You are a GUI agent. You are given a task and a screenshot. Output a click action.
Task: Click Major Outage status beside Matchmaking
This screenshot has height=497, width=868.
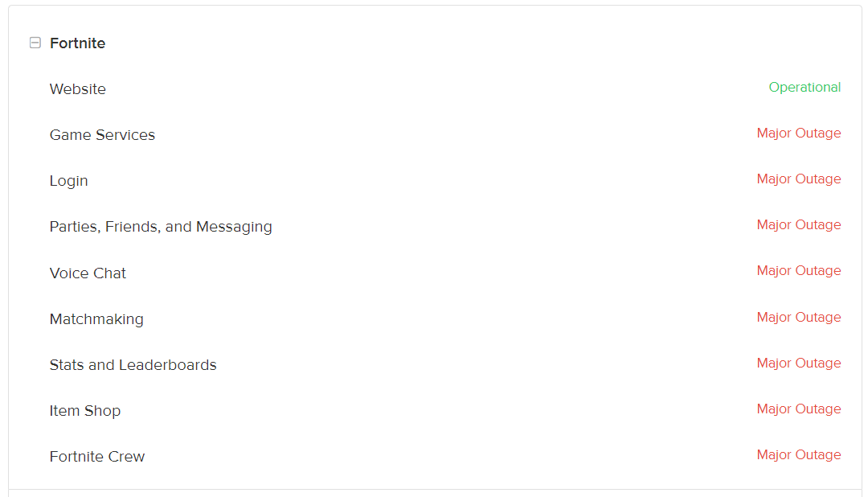tap(798, 318)
